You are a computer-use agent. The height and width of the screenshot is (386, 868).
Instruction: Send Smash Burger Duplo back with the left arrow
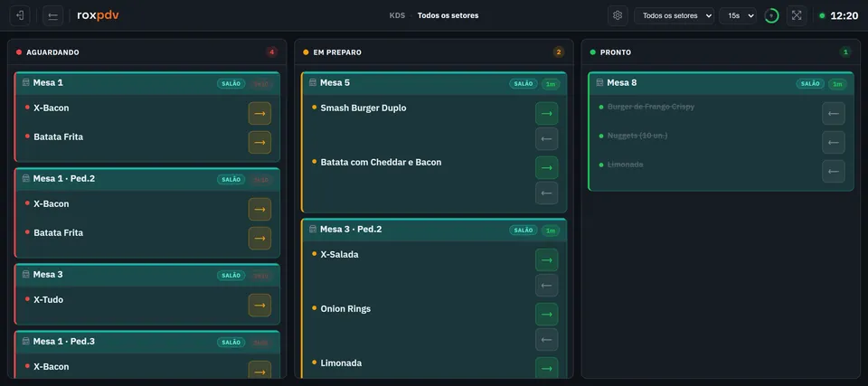(546, 138)
